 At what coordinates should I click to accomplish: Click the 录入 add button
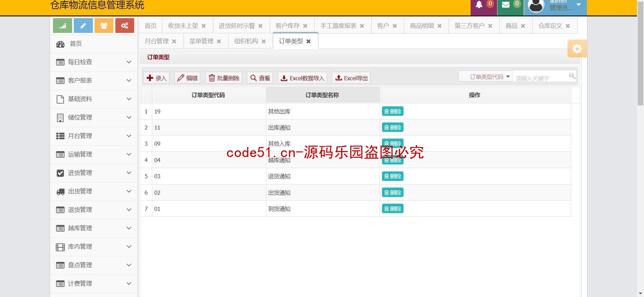tap(156, 78)
